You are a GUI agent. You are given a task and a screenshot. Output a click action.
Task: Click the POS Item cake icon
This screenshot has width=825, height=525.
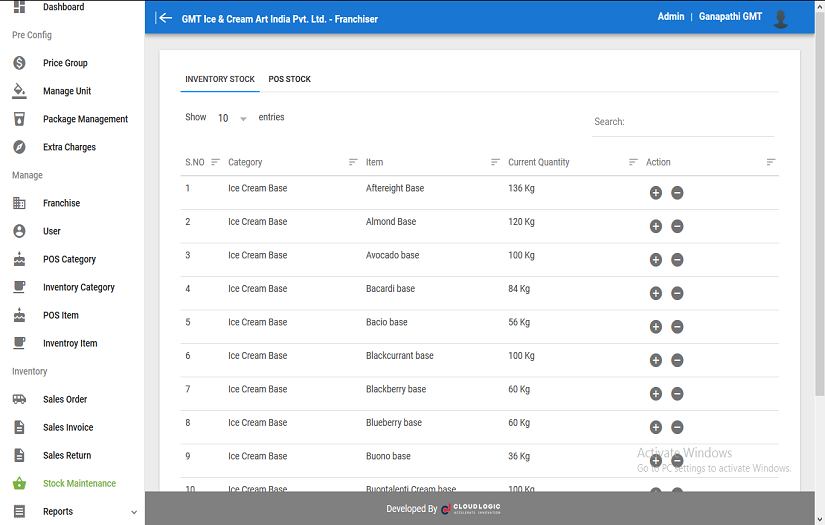point(19,315)
